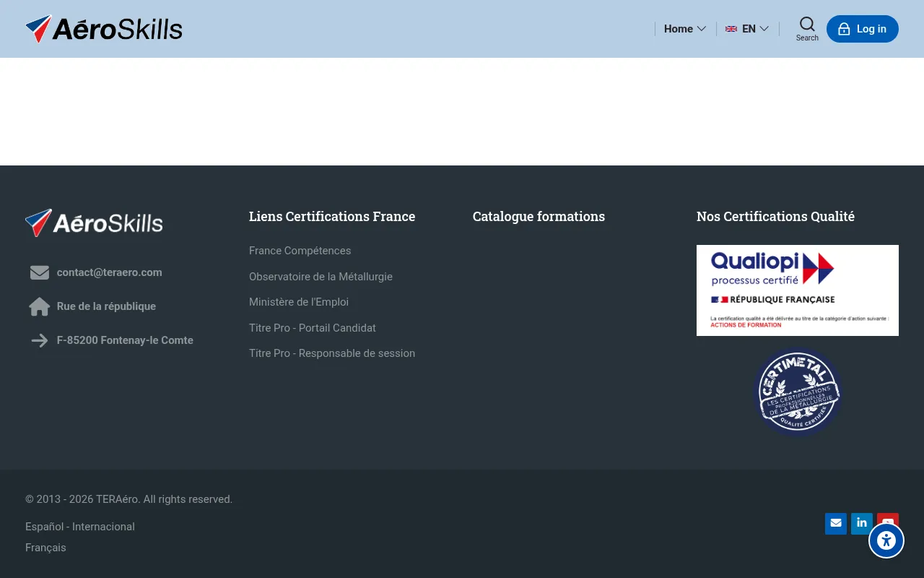Screen dimensions: 924x578
Task: Open Observatoire de la Métallurgie link
Action: tap(321, 277)
